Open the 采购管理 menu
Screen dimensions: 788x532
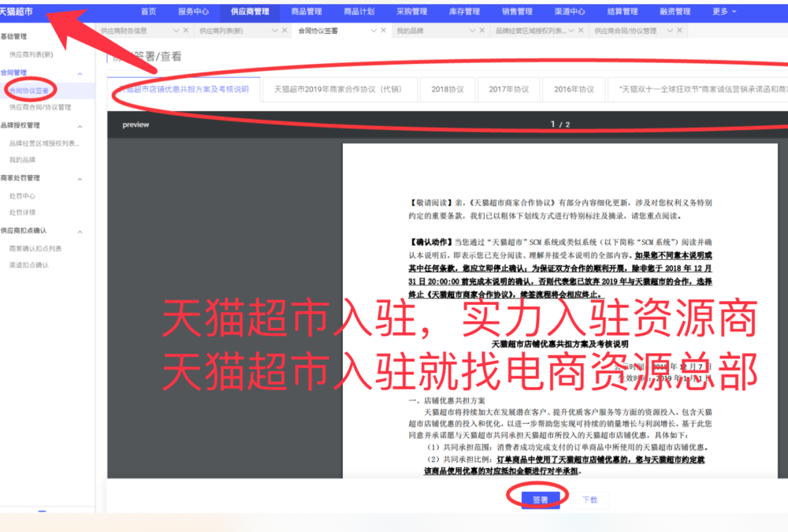[412, 12]
